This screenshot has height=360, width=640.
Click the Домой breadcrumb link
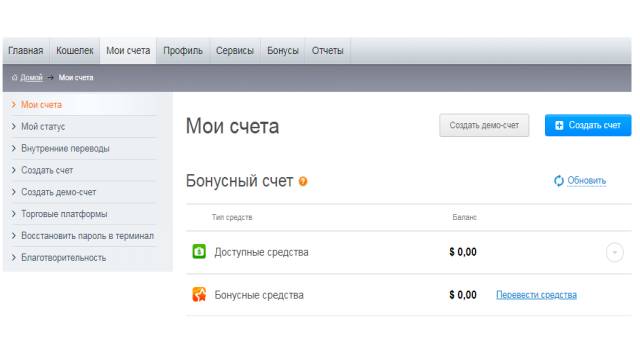(31, 78)
